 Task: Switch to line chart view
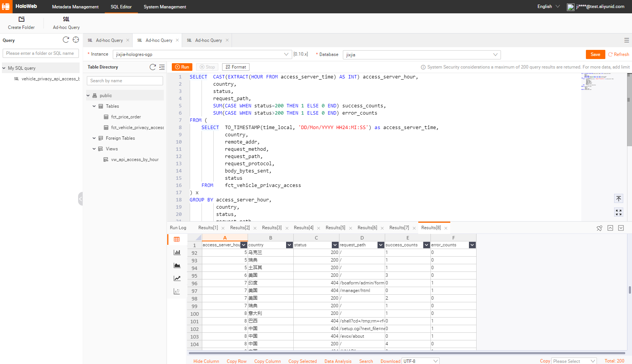(x=177, y=278)
